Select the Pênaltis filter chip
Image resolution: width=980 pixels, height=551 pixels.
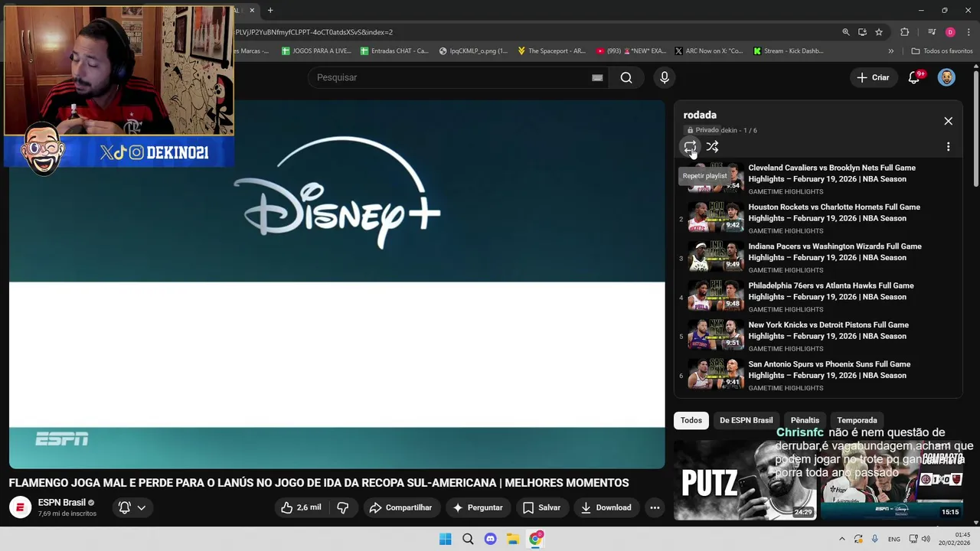[805, 420]
